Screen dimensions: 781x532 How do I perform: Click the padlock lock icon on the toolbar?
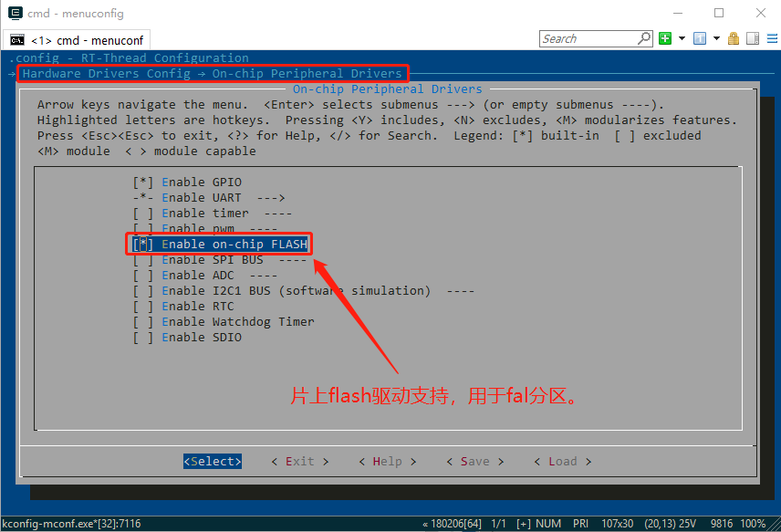734,38
